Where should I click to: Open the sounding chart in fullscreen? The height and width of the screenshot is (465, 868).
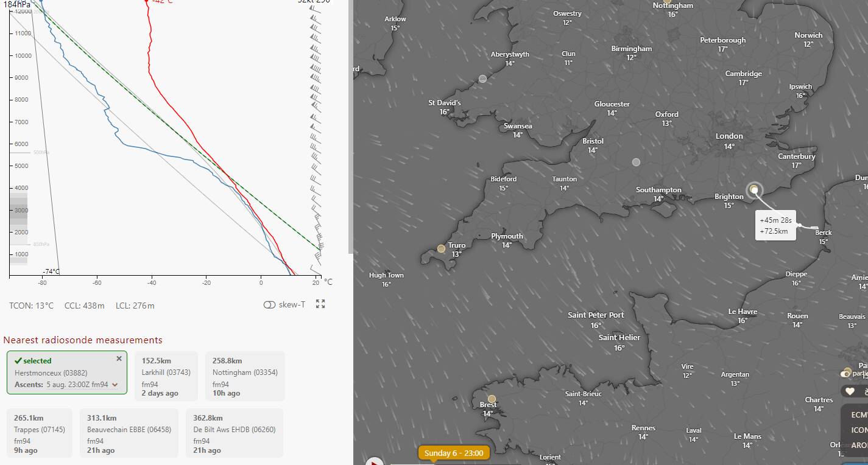320,304
